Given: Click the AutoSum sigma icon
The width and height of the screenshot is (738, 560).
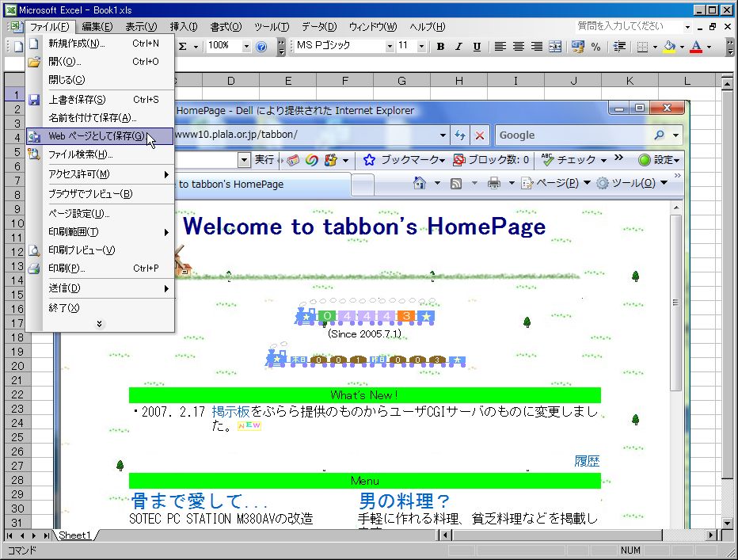Looking at the screenshot, I should (183, 46).
